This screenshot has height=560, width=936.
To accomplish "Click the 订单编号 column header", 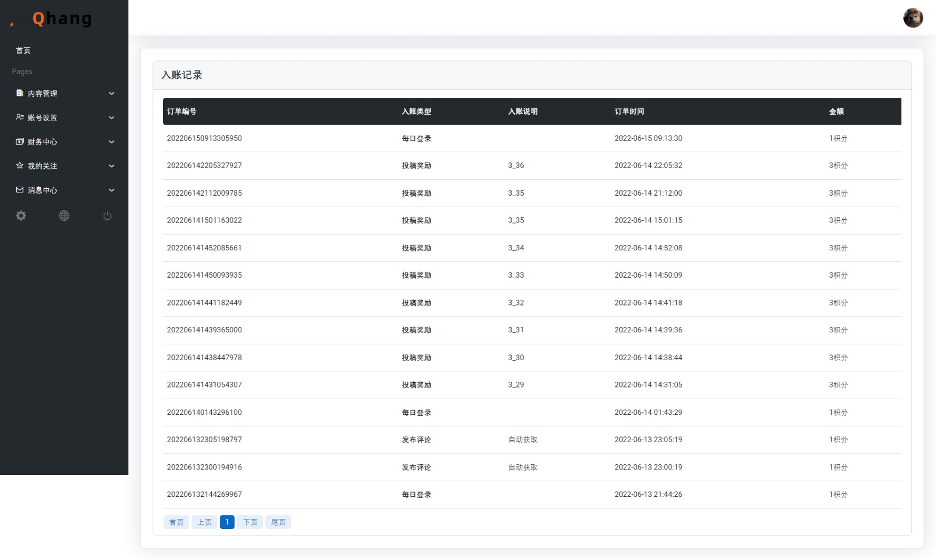I will tap(182, 111).
